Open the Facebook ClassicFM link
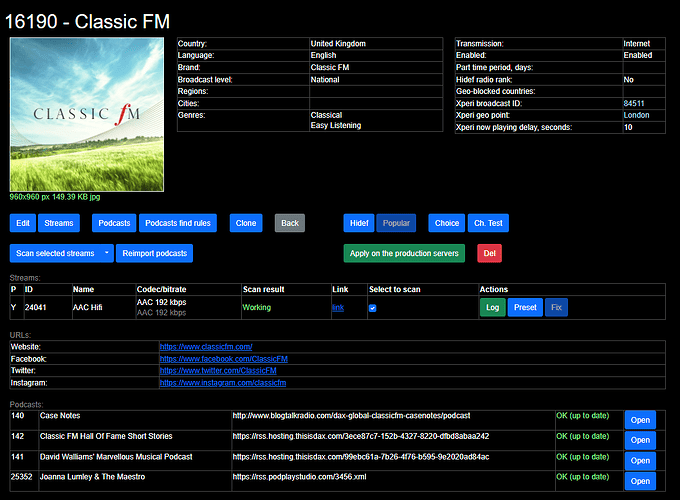680x500 pixels. tap(224, 359)
